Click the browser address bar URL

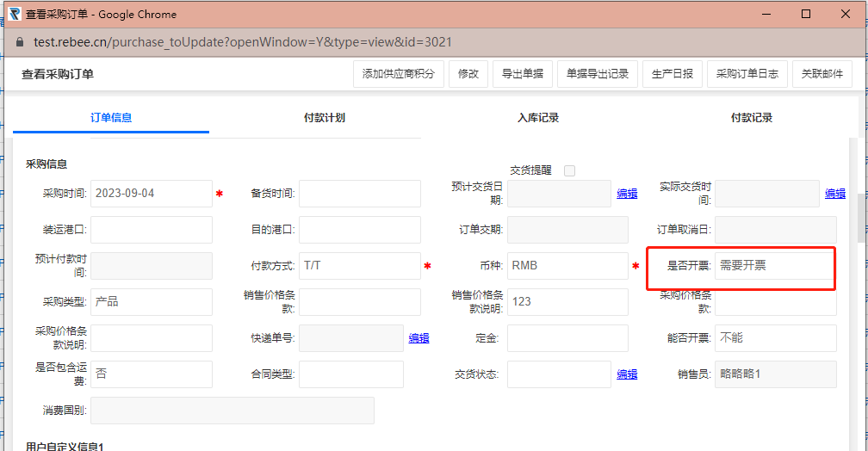(243, 42)
